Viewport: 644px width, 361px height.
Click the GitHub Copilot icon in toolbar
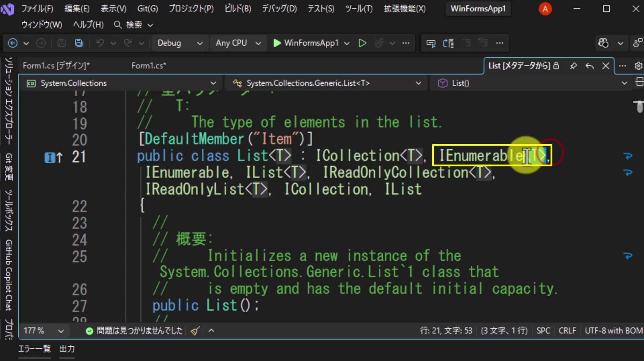[x=603, y=43]
